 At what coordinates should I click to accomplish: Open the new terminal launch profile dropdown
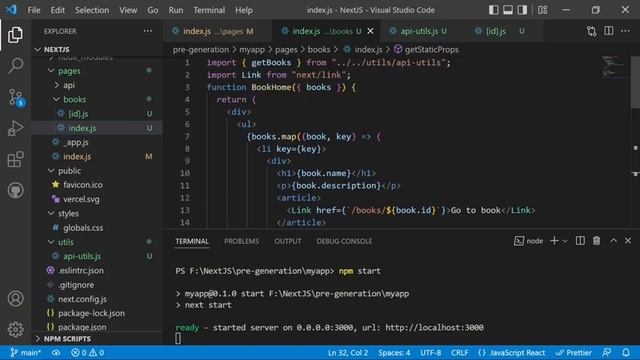click(x=565, y=241)
